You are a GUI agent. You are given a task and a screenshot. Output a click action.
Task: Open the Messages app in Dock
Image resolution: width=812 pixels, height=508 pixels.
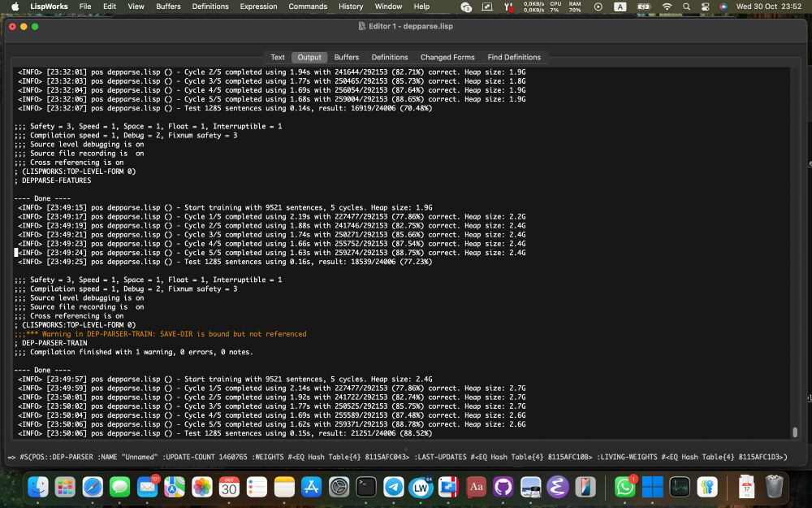click(120, 487)
